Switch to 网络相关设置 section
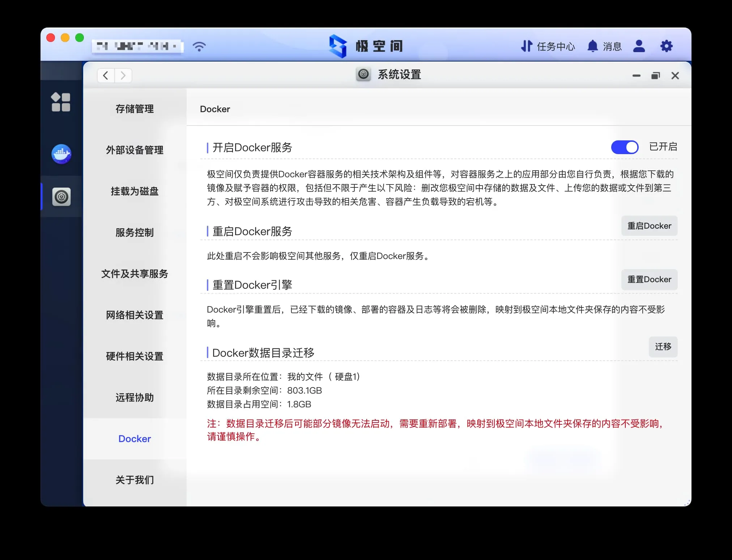732x560 pixels. 135,315
